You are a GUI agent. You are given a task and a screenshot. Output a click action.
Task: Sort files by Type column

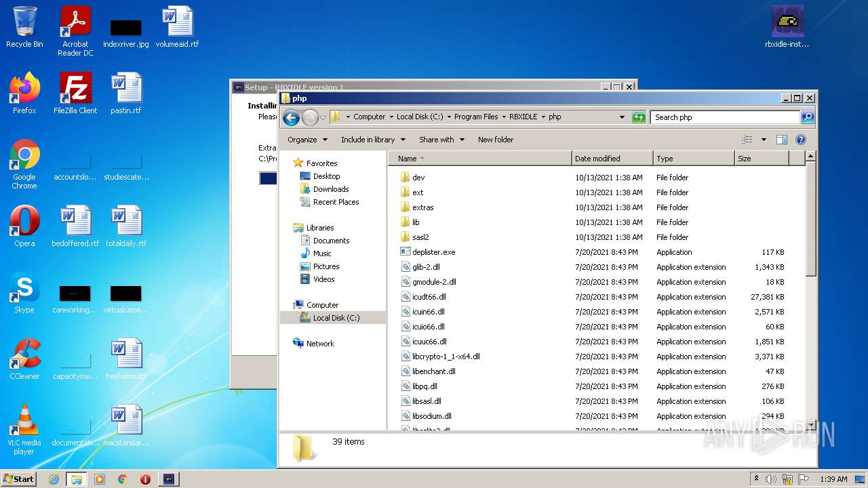click(x=694, y=159)
